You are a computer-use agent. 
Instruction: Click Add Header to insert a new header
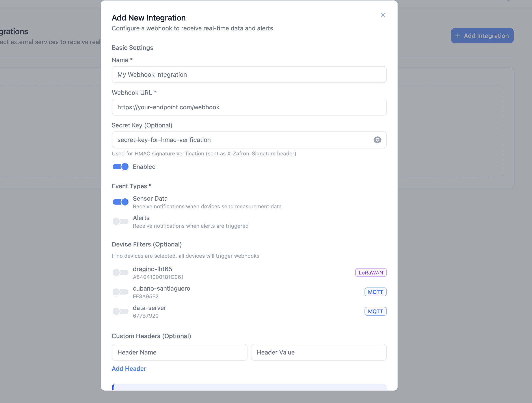129,368
